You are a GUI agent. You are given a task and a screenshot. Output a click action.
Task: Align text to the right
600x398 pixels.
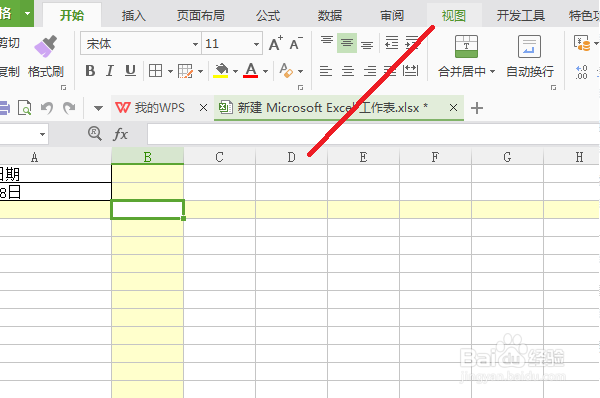370,71
